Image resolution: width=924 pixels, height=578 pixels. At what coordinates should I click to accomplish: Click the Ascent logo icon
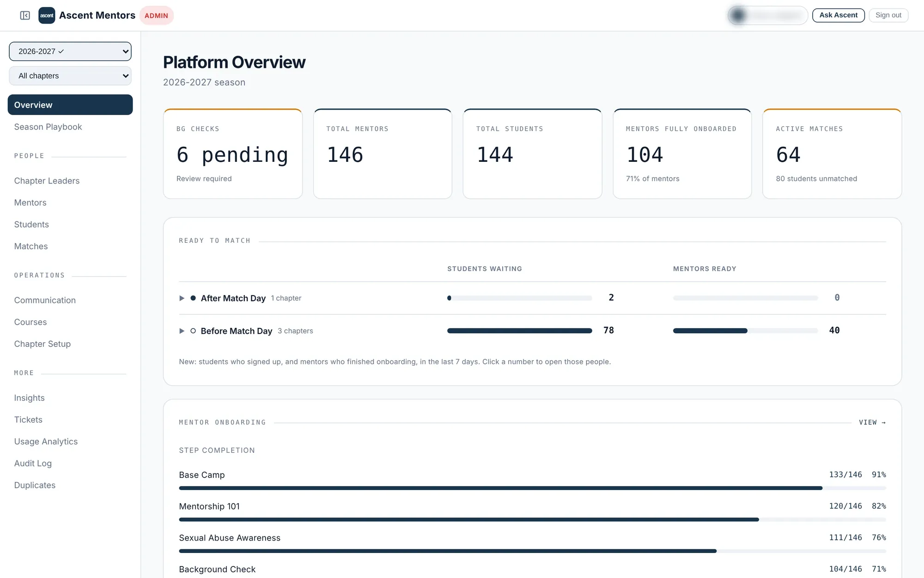click(x=47, y=15)
